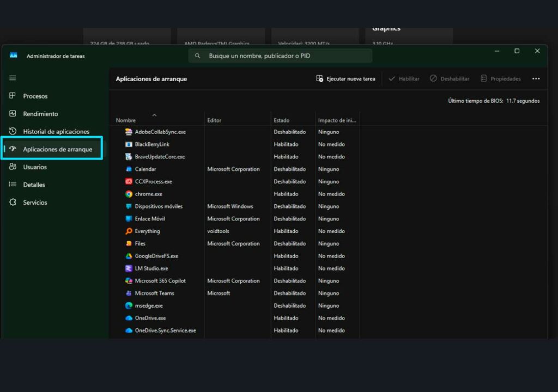Focus the search box for name or PID
Screen dimensions: 558x392
[280, 56]
